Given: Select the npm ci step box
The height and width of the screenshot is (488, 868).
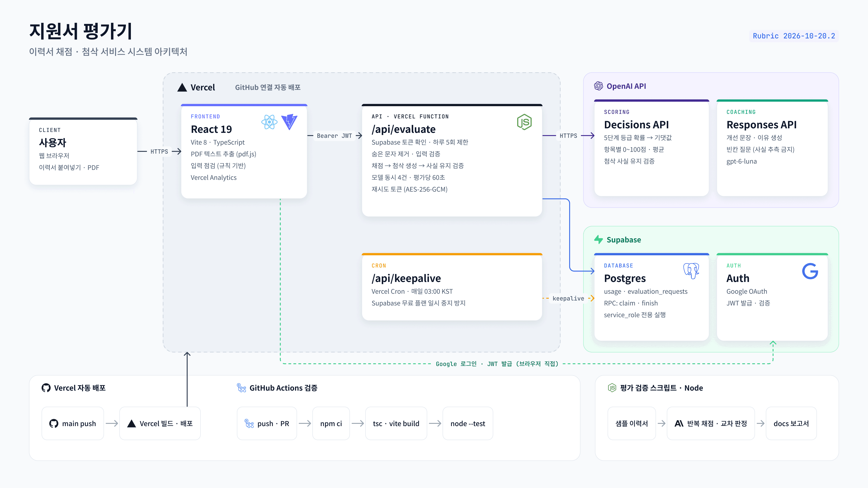Looking at the screenshot, I should 331,424.
